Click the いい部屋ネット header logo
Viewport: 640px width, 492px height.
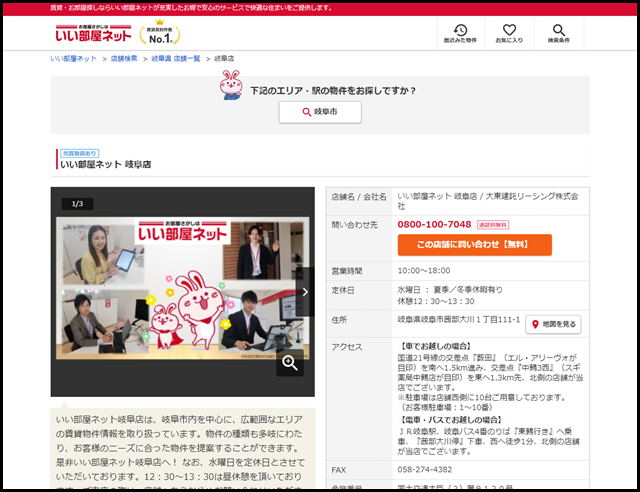tap(93, 33)
